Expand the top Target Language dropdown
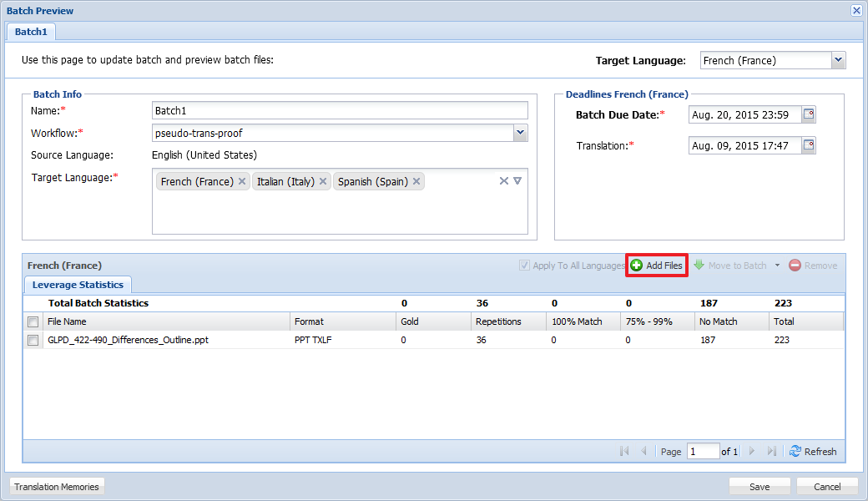 pyautogui.click(x=838, y=60)
